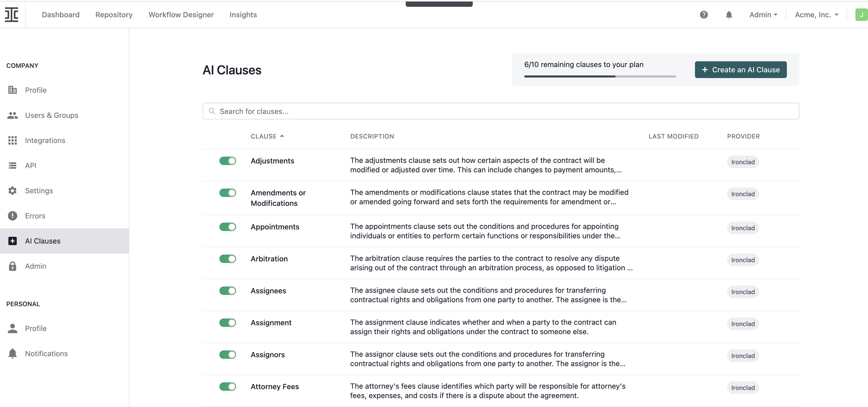Switch to the Insights tab
The width and height of the screenshot is (868, 407).
click(243, 14)
